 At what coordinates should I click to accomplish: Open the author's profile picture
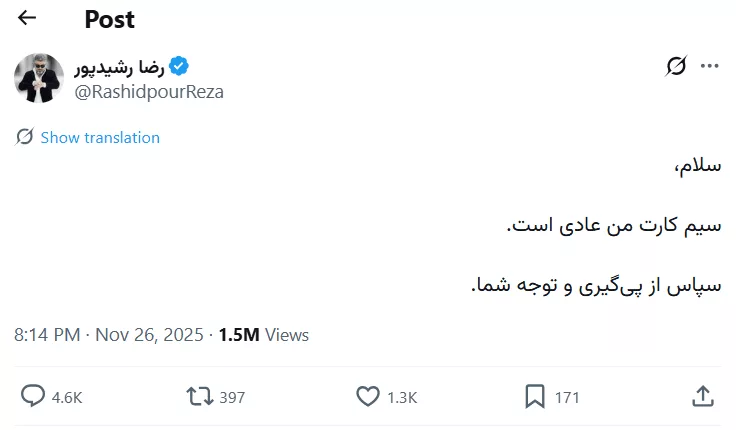39,78
